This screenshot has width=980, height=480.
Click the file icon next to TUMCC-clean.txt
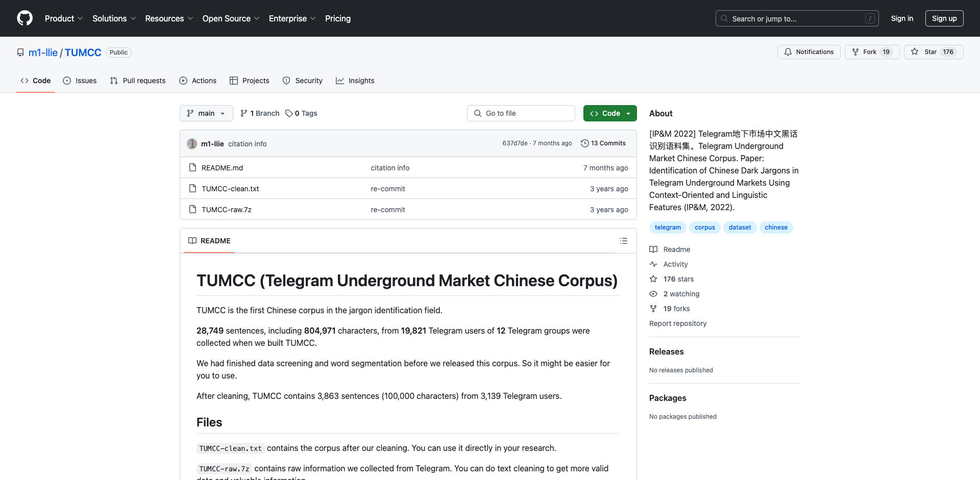[192, 188]
